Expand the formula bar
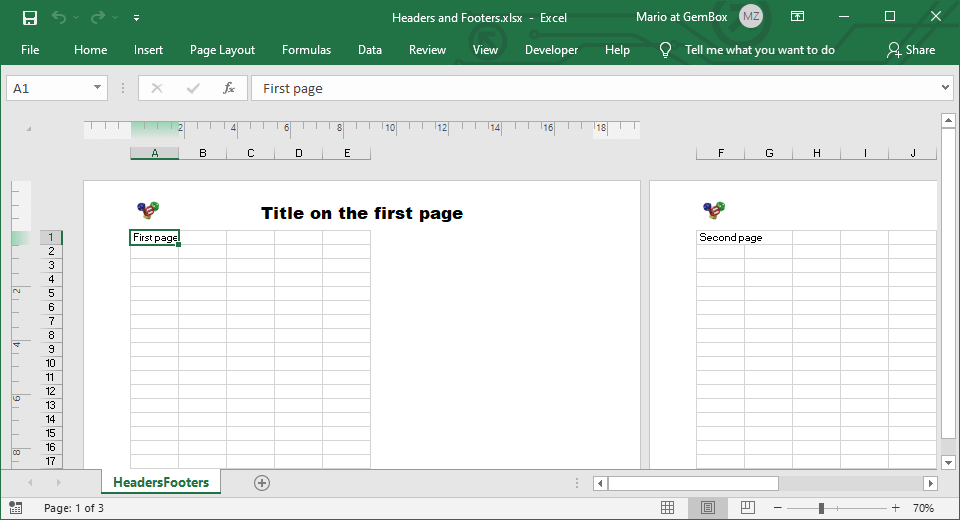The height and width of the screenshot is (520, 960). [x=946, y=88]
